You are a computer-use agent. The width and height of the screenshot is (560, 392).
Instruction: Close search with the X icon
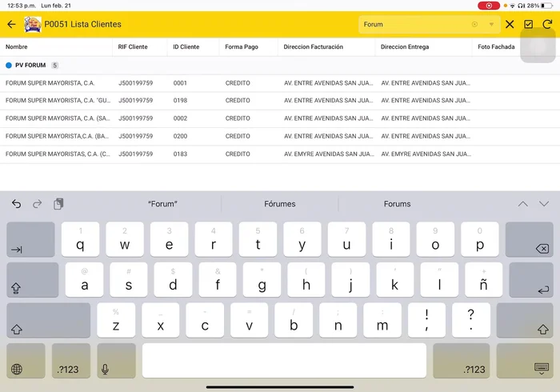pyautogui.click(x=510, y=25)
